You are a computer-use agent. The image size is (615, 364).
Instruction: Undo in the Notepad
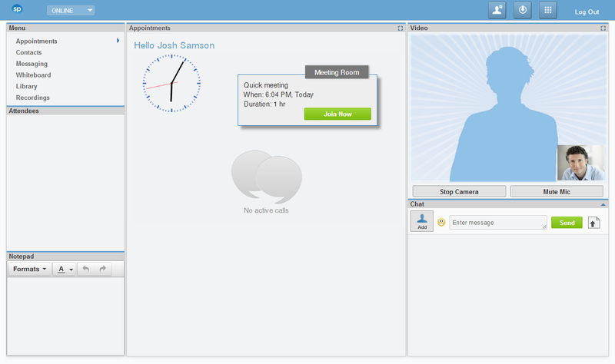click(x=86, y=269)
